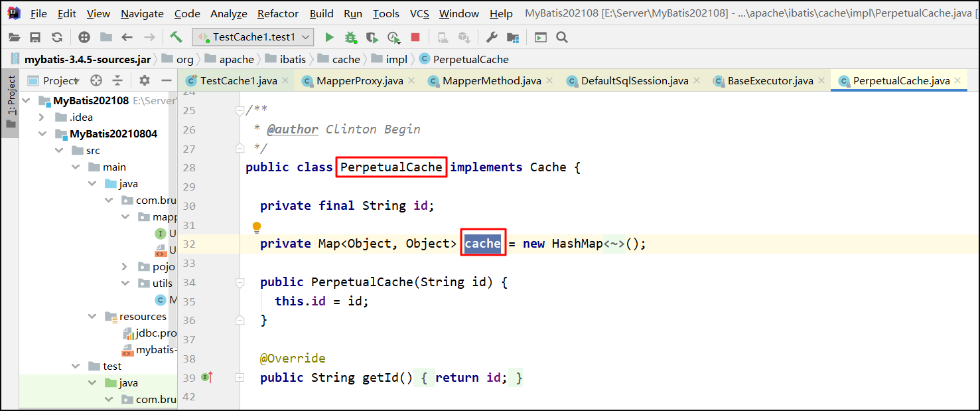Click the implements gutter icon on line 39
The height and width of the screenshot is (411, 980).
tap(206, 377)
